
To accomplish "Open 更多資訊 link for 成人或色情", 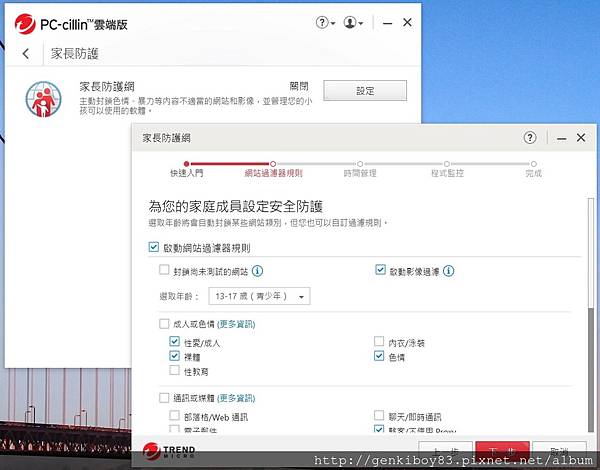I will click(x=236, y=324).
